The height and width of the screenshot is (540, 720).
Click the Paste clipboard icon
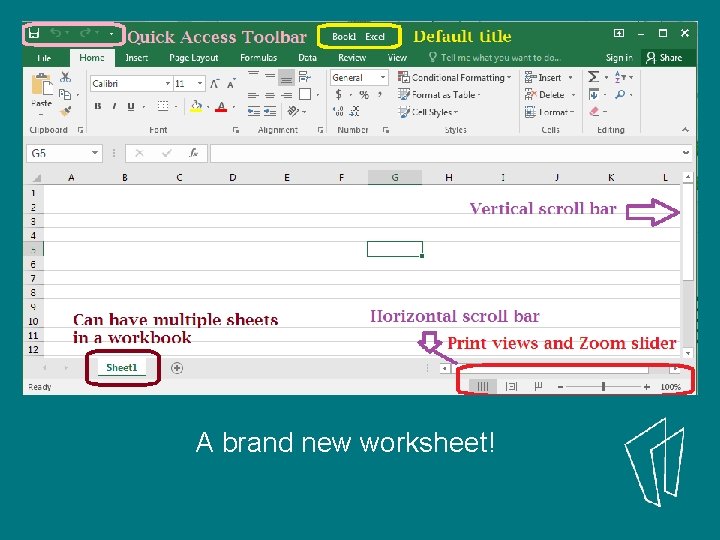42,86
